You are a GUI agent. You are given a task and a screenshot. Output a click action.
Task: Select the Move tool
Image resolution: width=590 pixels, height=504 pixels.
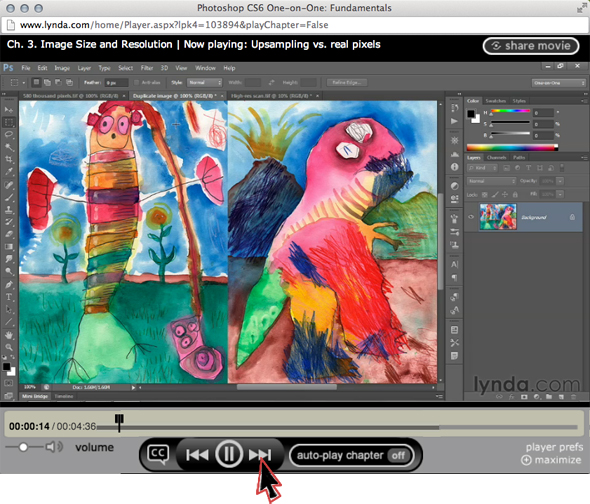[x=9, y=110]
